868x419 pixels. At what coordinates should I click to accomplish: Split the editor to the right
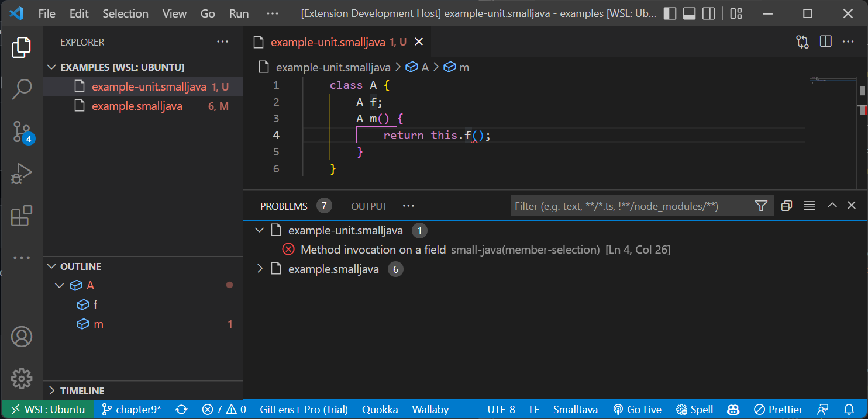(825, 42)
